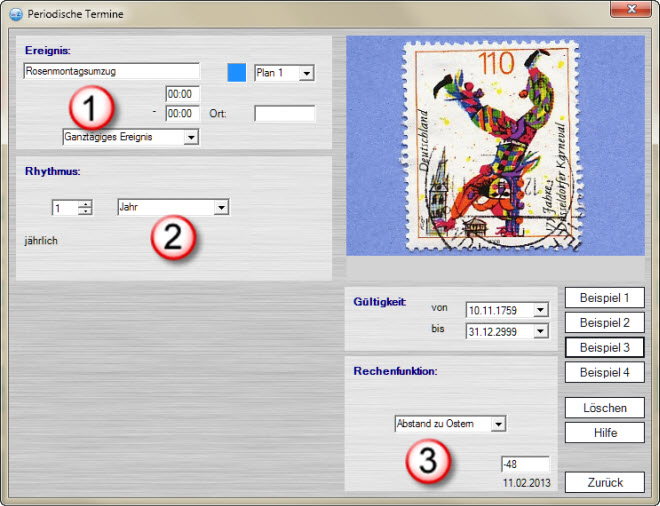This screenshot has width=660, height=506.
Task: Open the Plan 1 dropdown
Action: (x=307, y=73)
